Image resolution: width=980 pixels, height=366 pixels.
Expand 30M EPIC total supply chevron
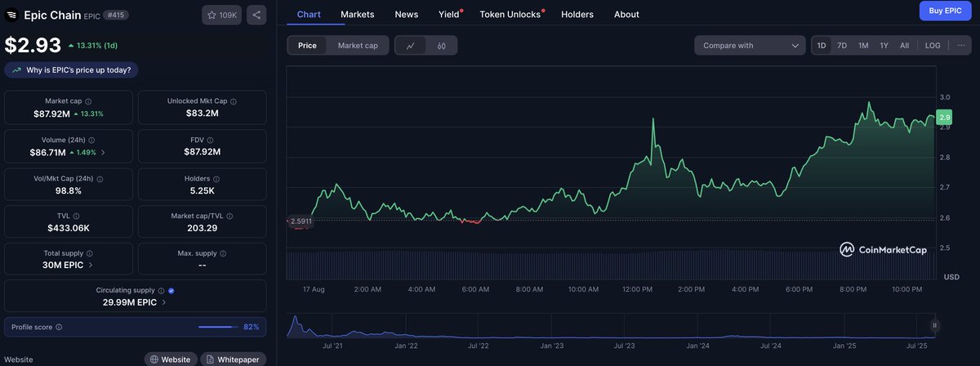pyautogui.click(x=91, y=265)
